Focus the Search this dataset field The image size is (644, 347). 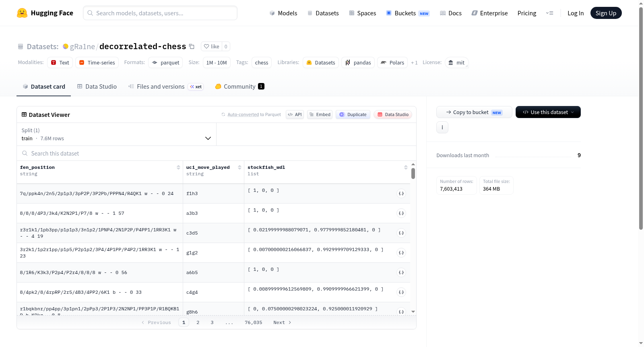[x=217, y=153]
